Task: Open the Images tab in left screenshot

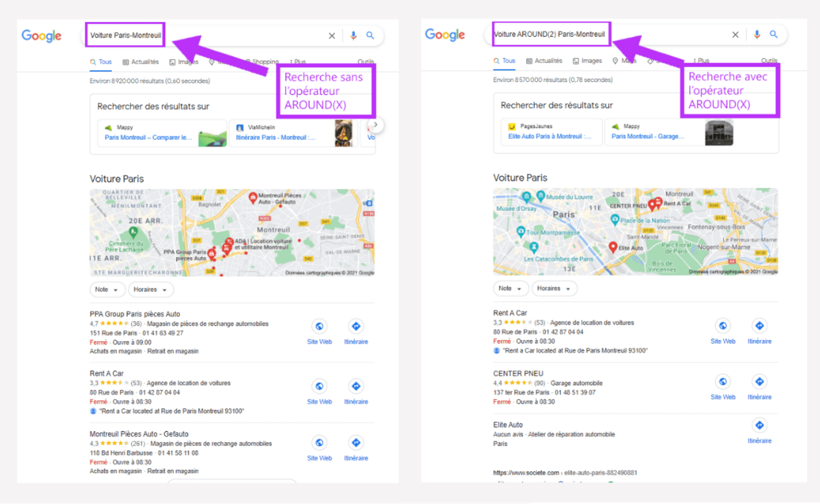Action: click(184, 61)
